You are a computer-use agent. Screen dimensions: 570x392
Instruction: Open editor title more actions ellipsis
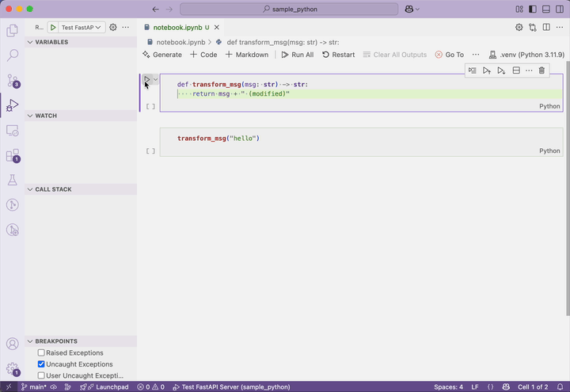[x=560, y=27]
